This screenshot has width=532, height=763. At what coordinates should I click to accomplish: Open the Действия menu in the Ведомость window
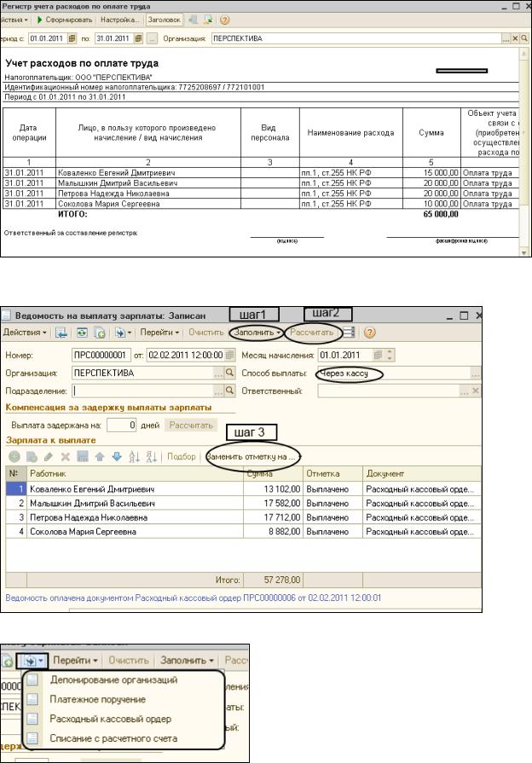tap(25, 332)
